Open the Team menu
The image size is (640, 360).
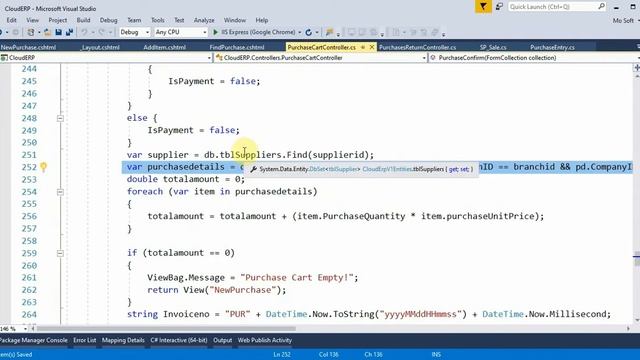134,20
